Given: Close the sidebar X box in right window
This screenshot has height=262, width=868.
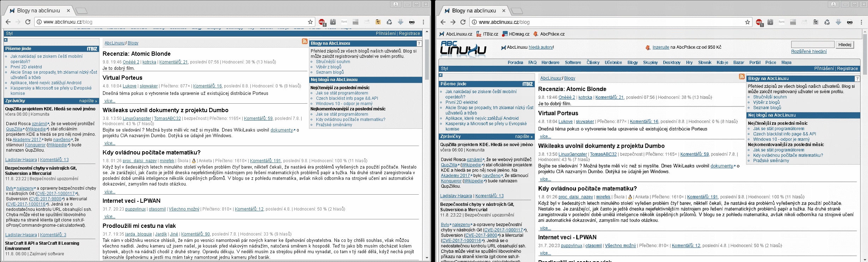Looking at the screenshot, I should [441, 75].
